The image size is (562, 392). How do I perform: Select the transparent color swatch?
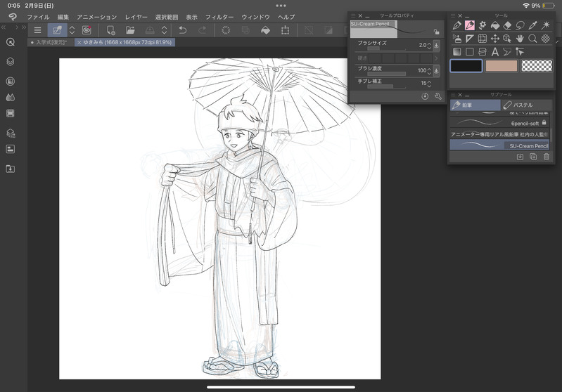tap(537, 65)
